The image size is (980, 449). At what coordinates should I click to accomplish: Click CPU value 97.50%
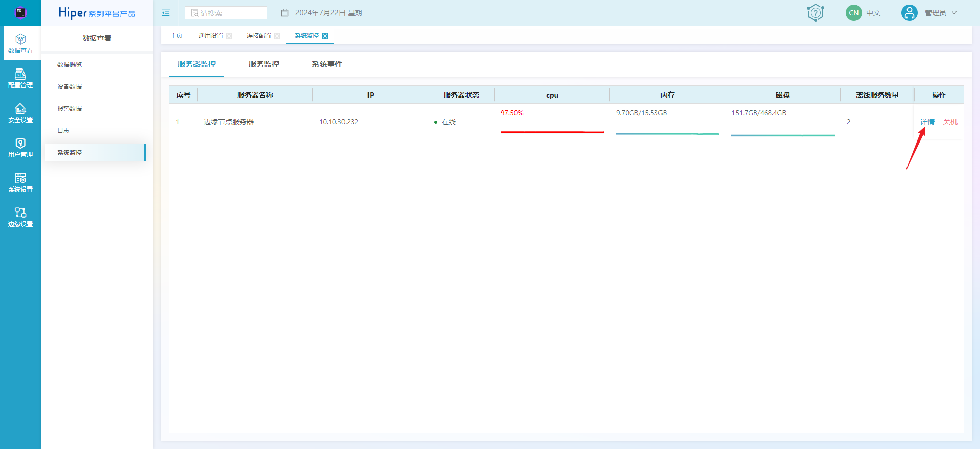pos(512,113)
